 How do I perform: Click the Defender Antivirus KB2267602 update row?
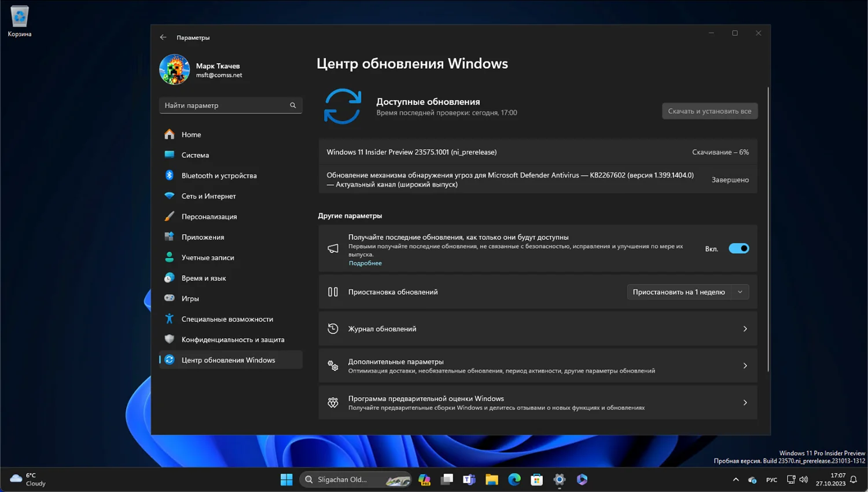pyautogui.click(x=538, y=179)
